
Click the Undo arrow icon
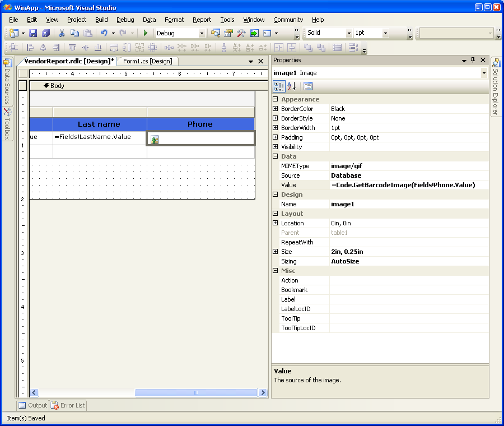click(x=104, y=34)
